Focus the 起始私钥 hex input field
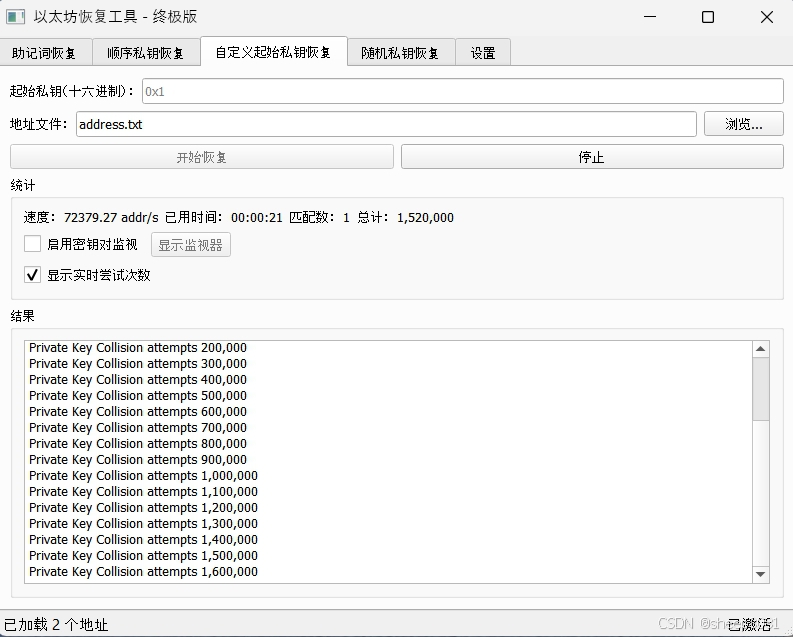 [x=463, y=91]
